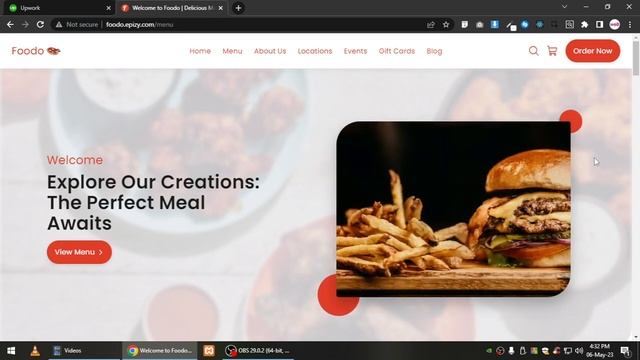Click the blue circular arrow extension
Image resolution: width=640 pixels, height=360 pixels.
[525, 24]
